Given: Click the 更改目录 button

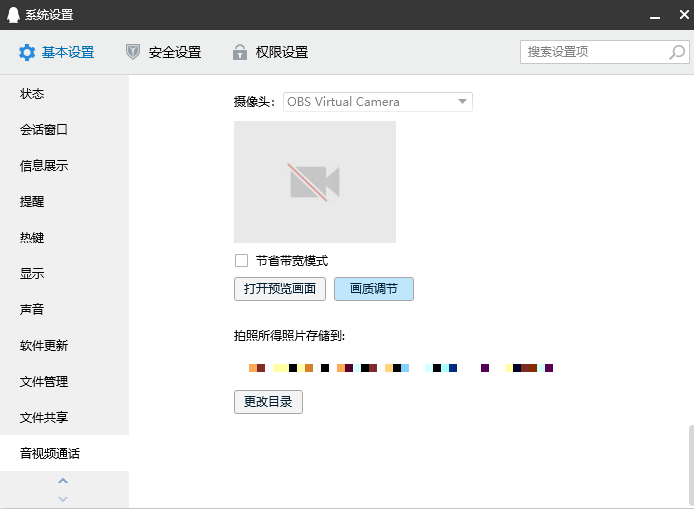Looking at the screenshot, I should [268, 402].
